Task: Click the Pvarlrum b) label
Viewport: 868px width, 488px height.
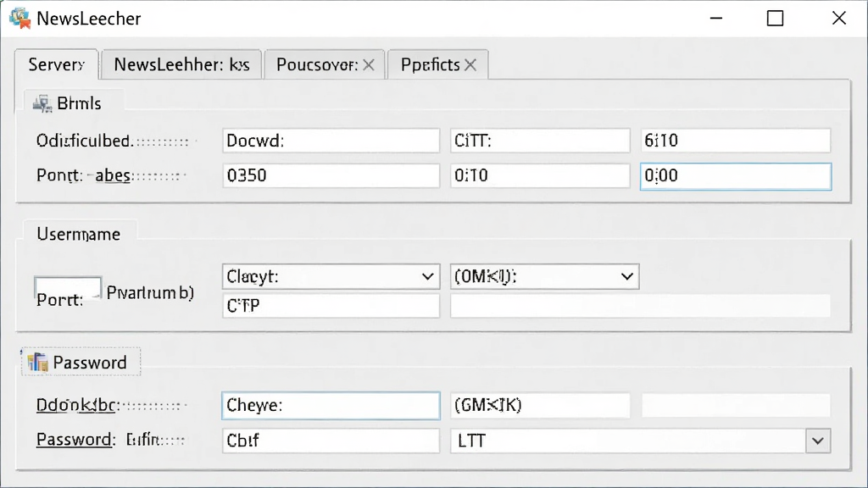Action: (150, 292)
